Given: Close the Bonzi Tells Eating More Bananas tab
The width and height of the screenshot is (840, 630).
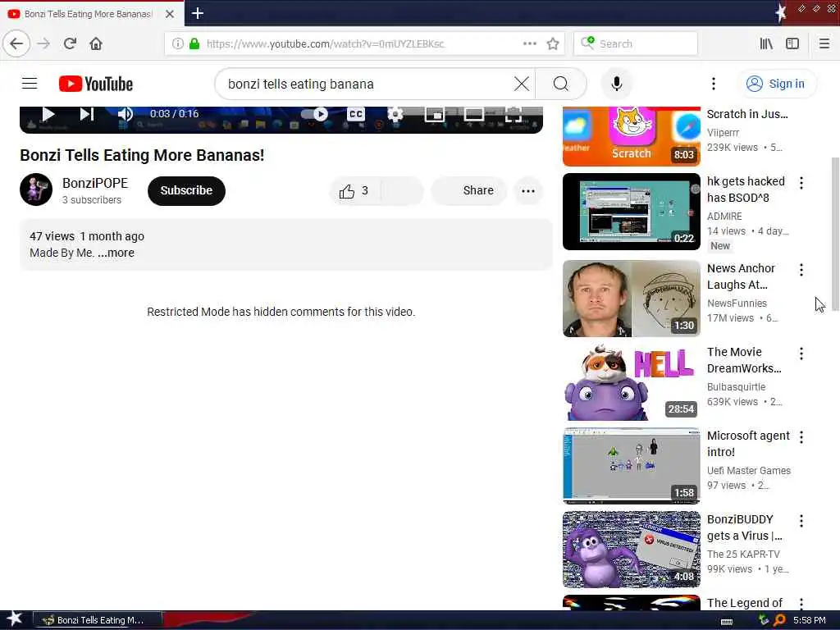Looking at the screenshot, I should [169, 14].
